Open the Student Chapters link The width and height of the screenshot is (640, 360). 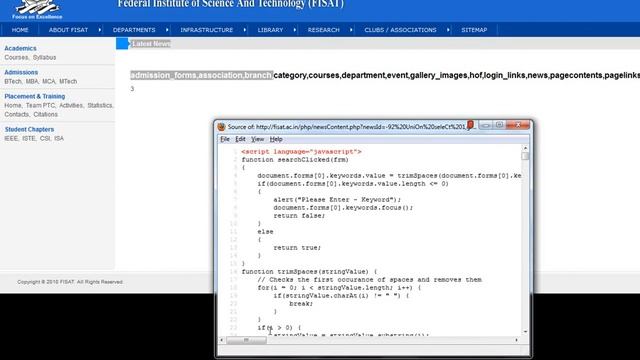tap(29, 129)
